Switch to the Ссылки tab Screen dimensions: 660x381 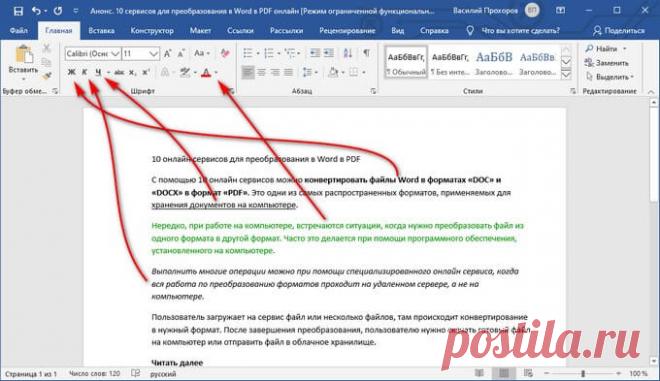(x=240, y=30)
